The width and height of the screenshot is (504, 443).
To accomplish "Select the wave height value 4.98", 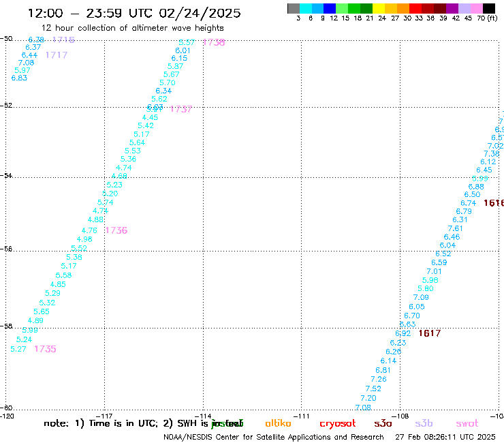I will (84, 239).
